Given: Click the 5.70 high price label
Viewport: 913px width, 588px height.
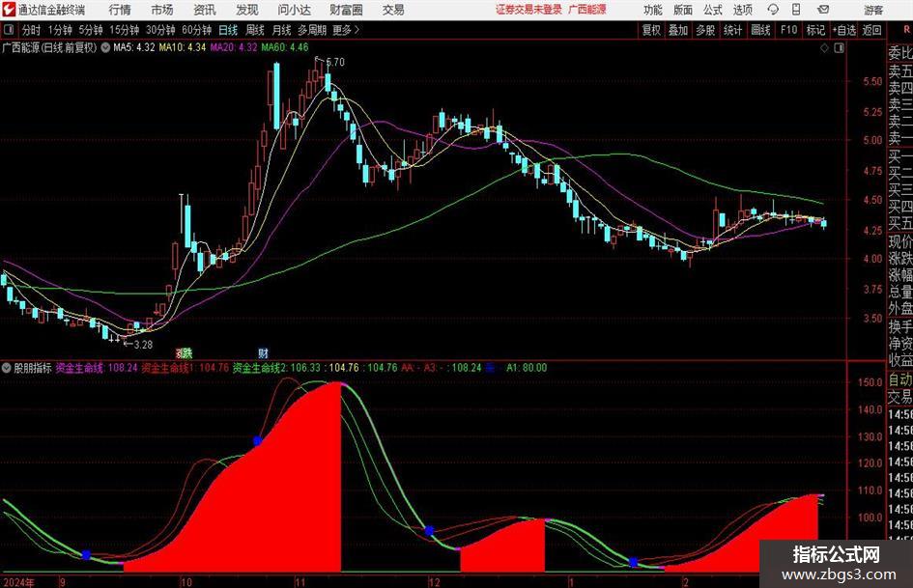Looking at the screenshot, I should coord(335,62).
